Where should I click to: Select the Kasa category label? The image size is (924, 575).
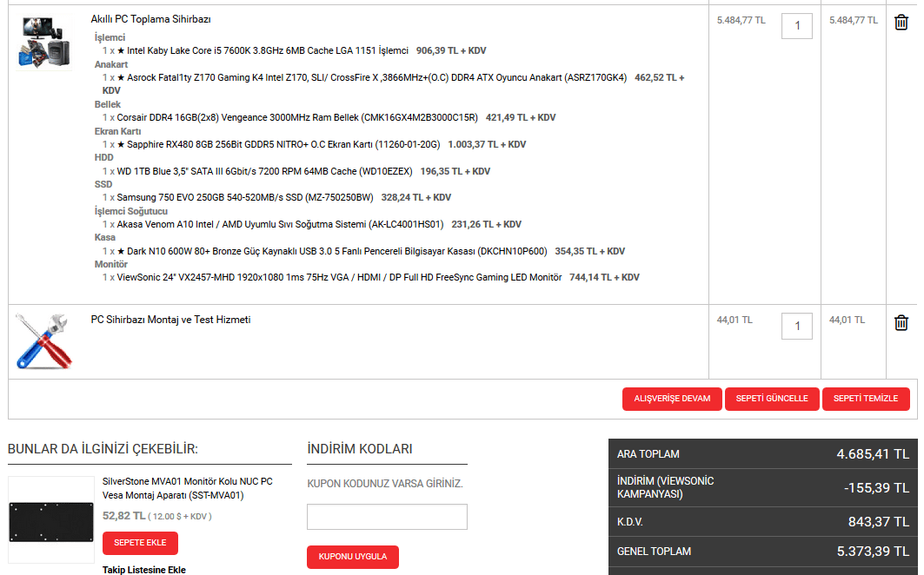click(105, 237)
